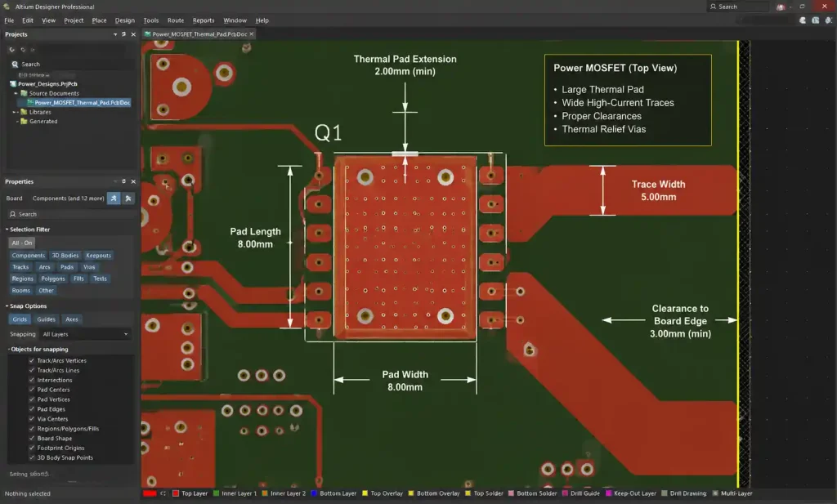Image resolution: width=837 pixels, height=504 pixels.
Task: Pin the Projects panel
Action: coord(124,34)
